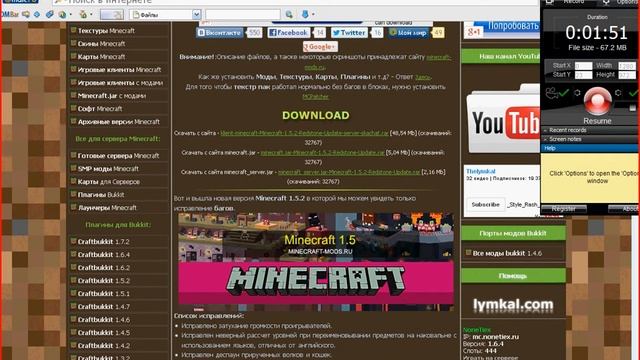Click the g+1 badge icon
The image size is (640, 360).
coord(473,32)
